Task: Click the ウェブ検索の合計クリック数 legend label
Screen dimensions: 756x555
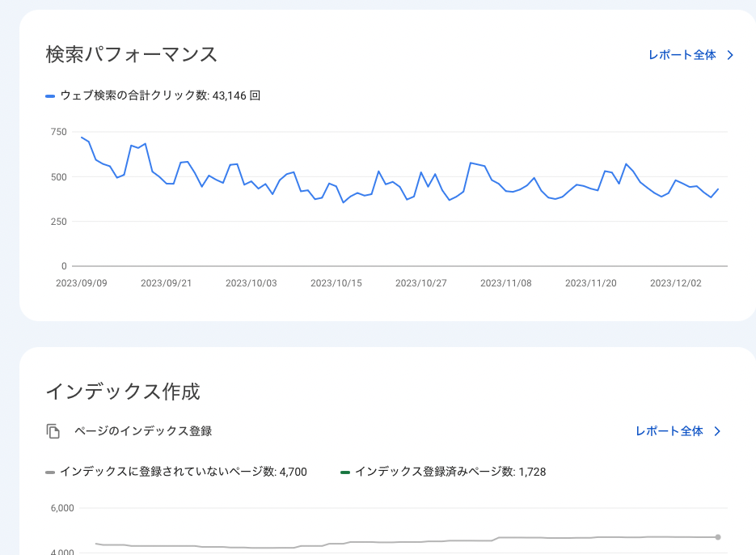Action: click(x=161, y=95)
